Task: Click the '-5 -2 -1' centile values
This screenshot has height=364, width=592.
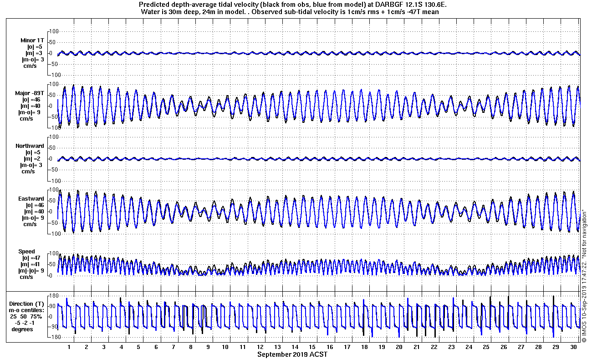Action: [24, 323]
